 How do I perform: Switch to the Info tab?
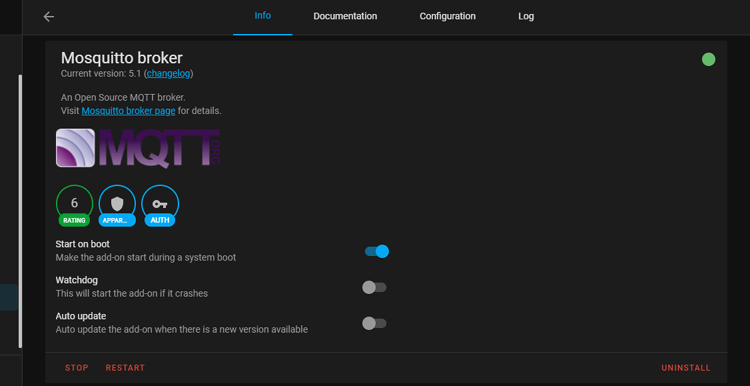pyautogui.click(x=263, y=16)
